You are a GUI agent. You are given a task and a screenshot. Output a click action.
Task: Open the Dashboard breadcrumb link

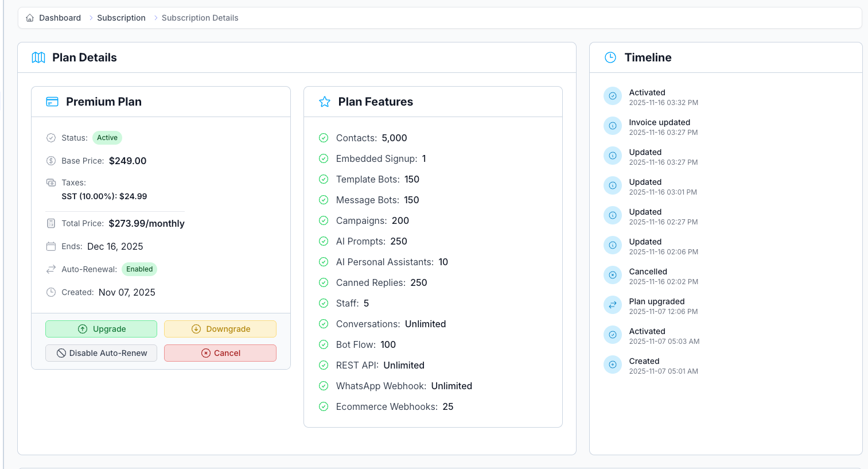point(60,18)
